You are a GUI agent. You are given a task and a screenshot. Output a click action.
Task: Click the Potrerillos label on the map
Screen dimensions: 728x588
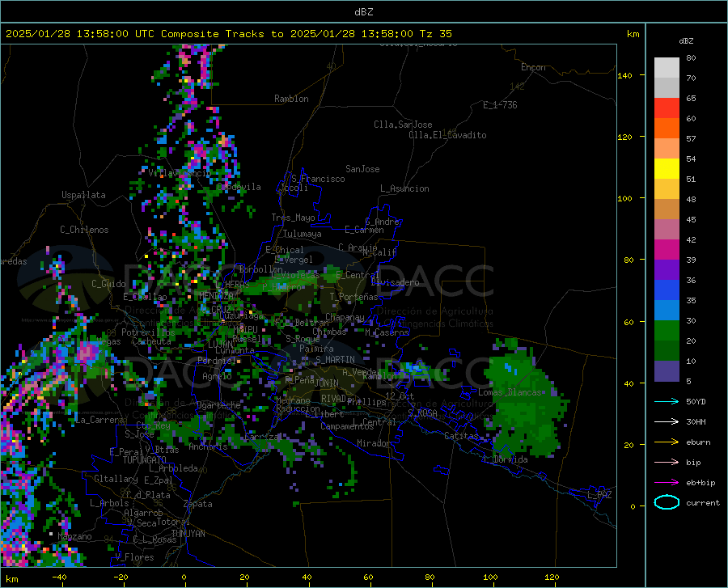[x=148, y=332]
